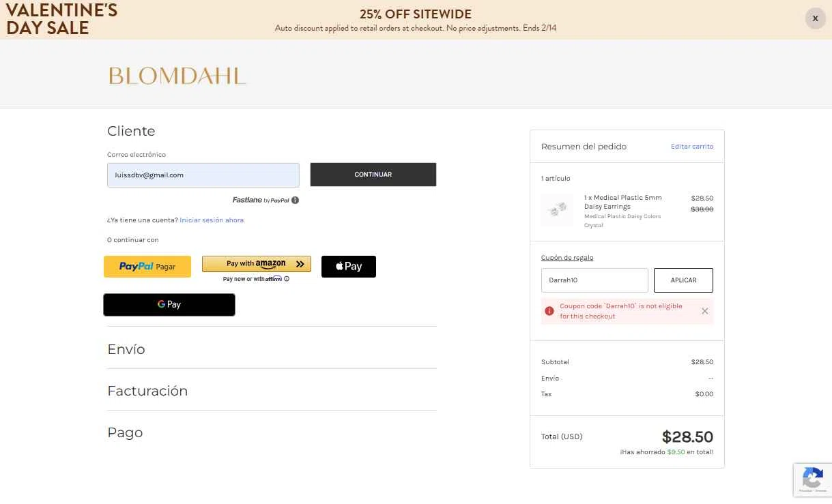Click the coupon code input field
Screen dimensions: 832x504
[x=594, y=280]
